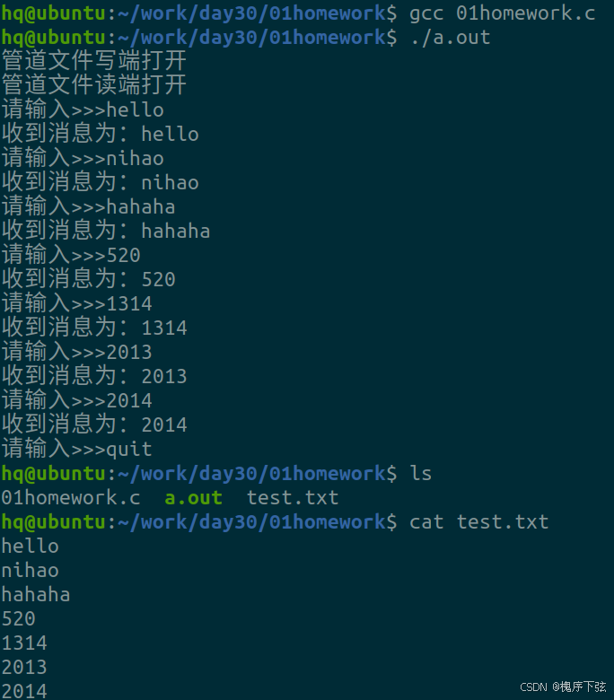Click the line 管道文件读端打开
Viewport: 614px width, 700px height.
click(93, 85)
